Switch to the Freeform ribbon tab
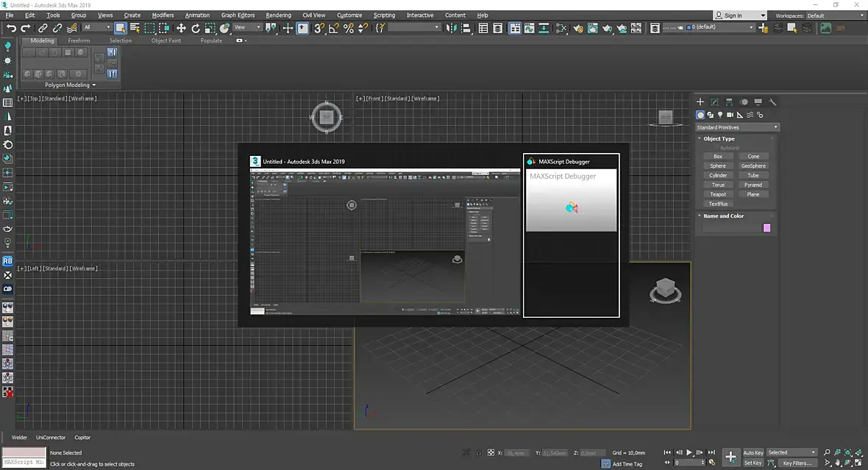The width and height of the screenshot is (868, 470). pos(79,40)
